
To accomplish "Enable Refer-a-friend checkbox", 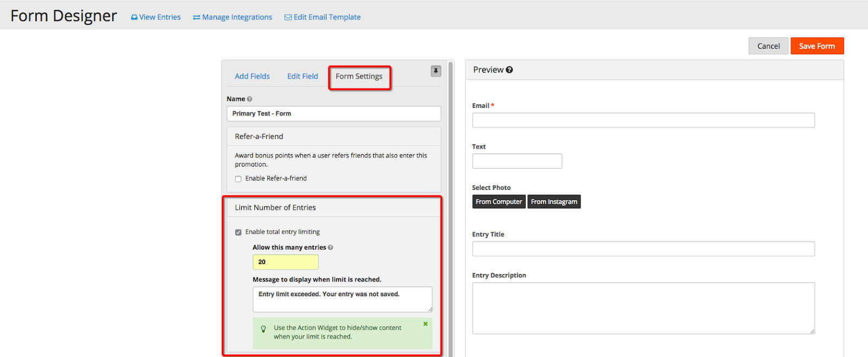I will pos(238,179).
